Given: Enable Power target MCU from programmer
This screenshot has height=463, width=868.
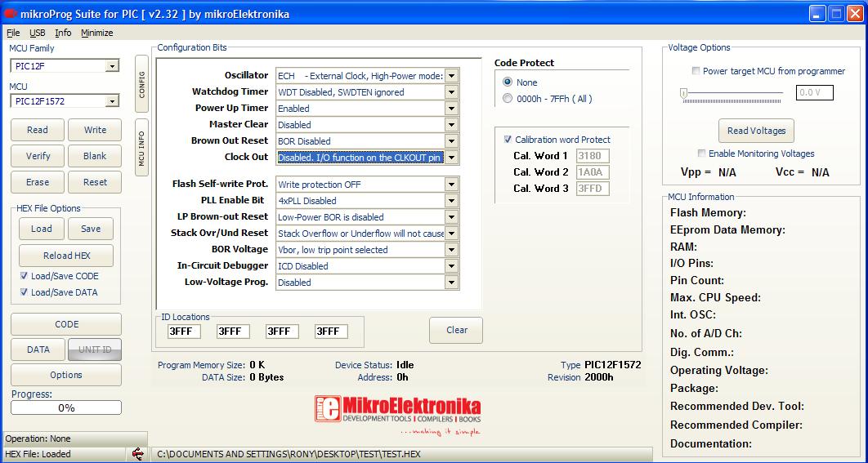Looking at the screenshot, I should coord(696,71).
